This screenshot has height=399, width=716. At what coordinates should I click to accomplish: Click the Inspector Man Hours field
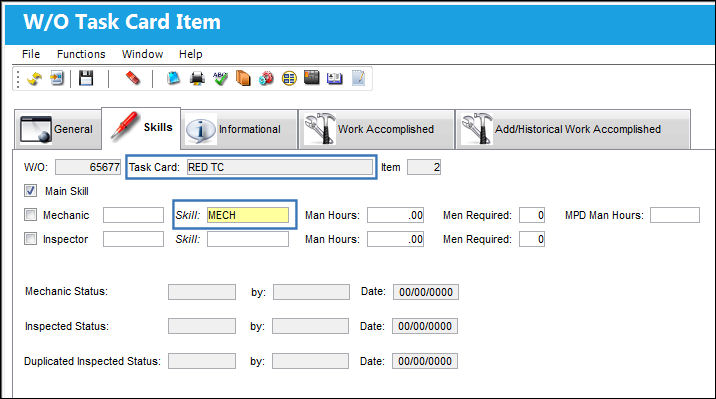(395, 239)
